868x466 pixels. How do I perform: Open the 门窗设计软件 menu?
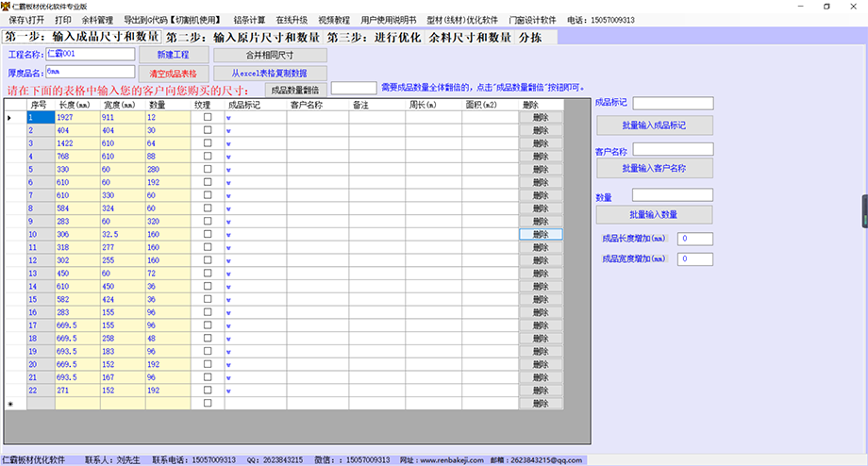pos(532,20)
